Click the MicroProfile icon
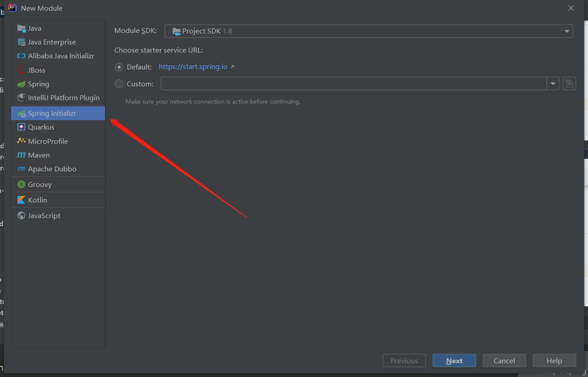This screenshot has width=588, height=377. click(21, 141)
